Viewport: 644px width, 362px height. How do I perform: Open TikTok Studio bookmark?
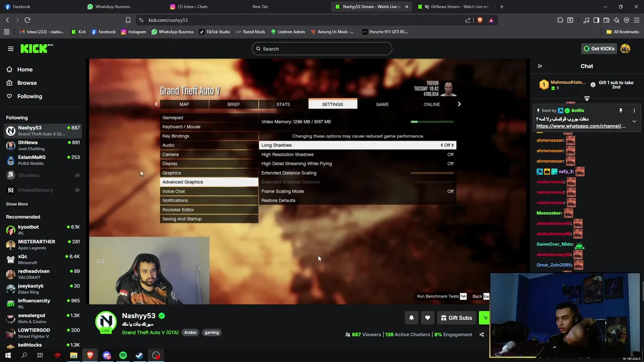pyautogui.click(x=214, y=32)
